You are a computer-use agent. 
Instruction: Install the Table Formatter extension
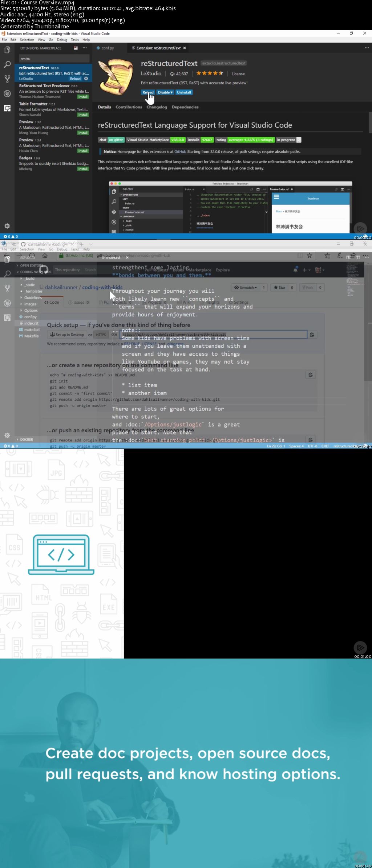click(x=83, y=115)
